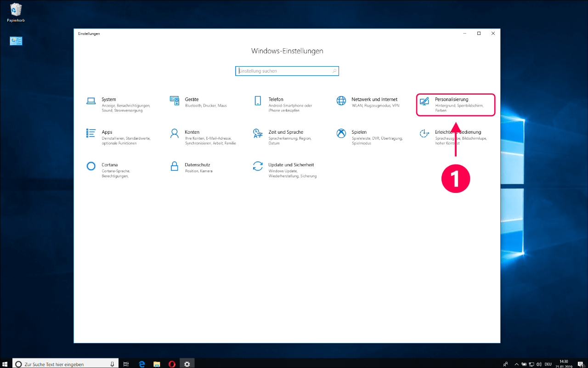Click the Einstellung suchen search field

click(x=287, y=71)
